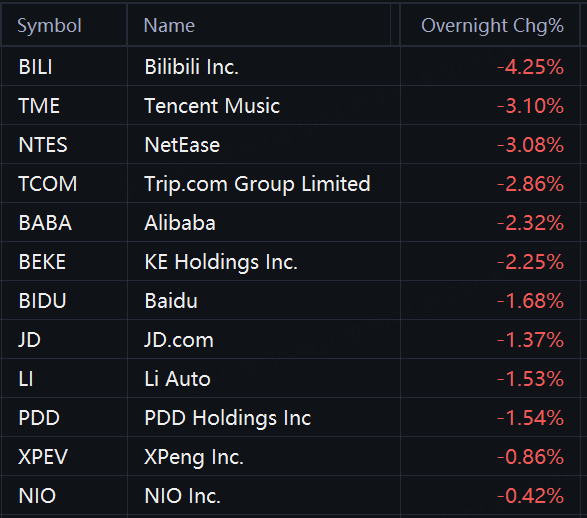
Task: Select the TME ticker symbol
Action: point(39,106)
